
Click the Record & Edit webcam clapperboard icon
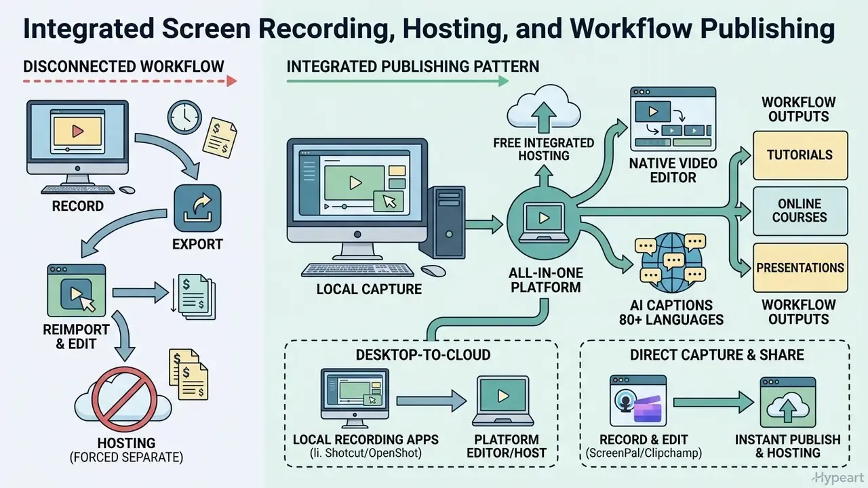[639, 401]
